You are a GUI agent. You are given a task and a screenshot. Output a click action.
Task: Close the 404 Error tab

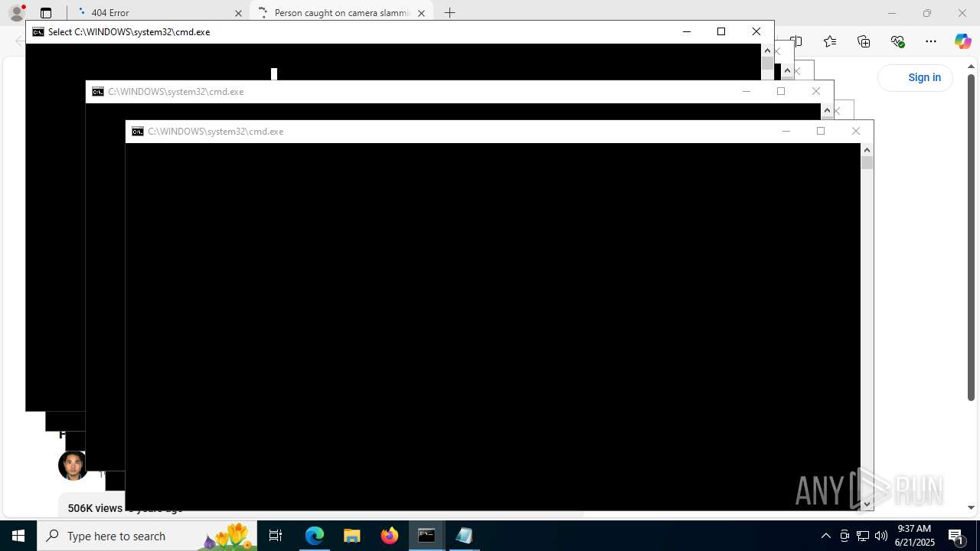click(x=238, y=13)
